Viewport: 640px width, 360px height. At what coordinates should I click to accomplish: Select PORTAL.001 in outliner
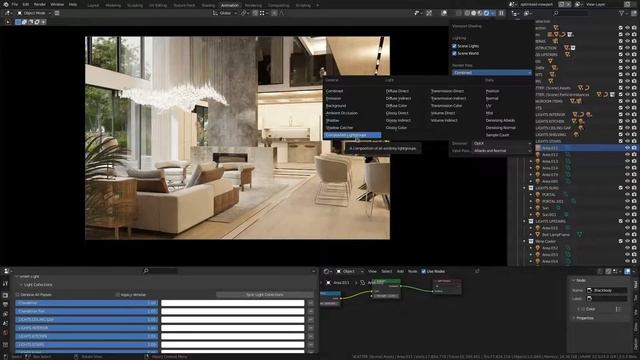click(552, 201)
